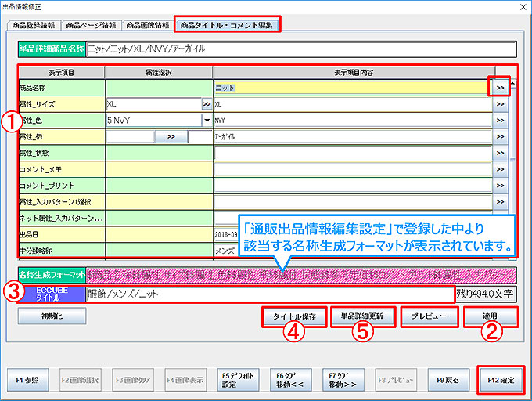Click the F6 タブ移動<< button
This screenshot has width=532, height=401.
290,380
